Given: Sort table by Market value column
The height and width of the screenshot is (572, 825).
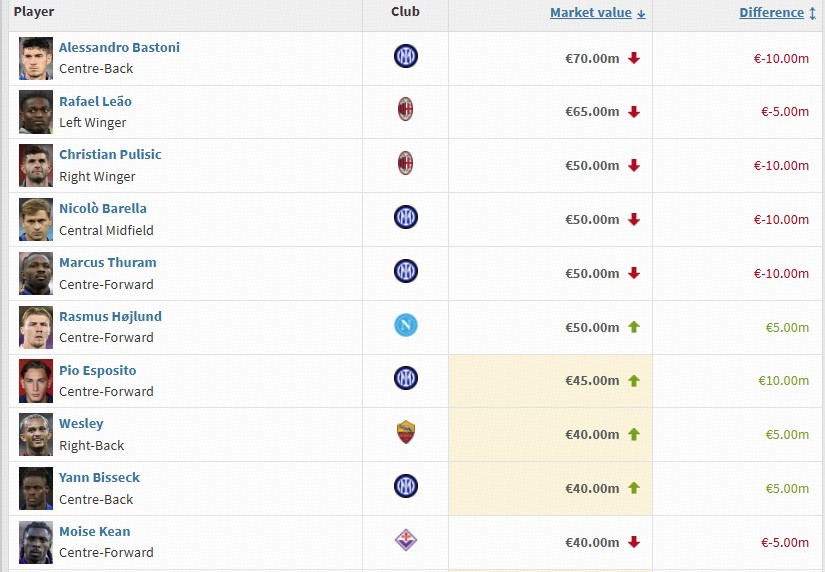Looking at the screenshot, I should pyautogui.click(x=591, y=13).
